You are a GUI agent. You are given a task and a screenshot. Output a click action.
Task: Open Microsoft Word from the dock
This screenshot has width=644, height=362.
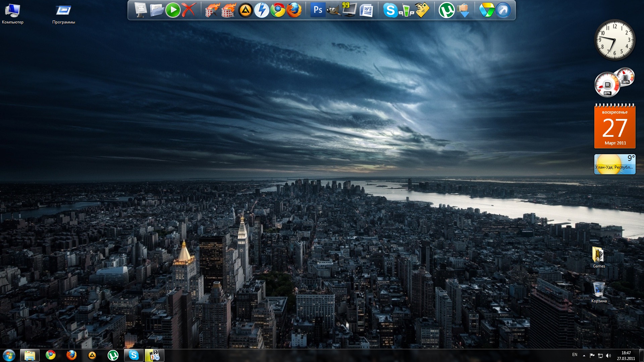pos(366,10)
